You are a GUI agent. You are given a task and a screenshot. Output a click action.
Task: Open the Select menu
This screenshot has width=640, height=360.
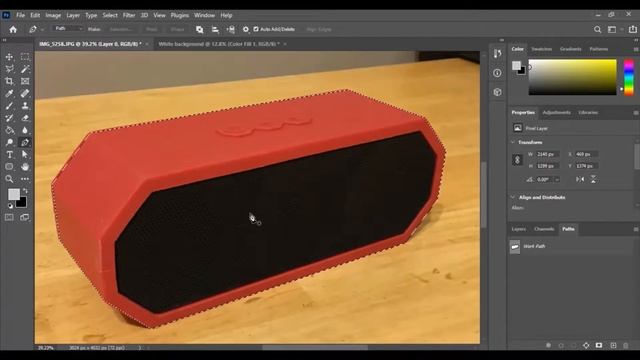coord(110,15)
